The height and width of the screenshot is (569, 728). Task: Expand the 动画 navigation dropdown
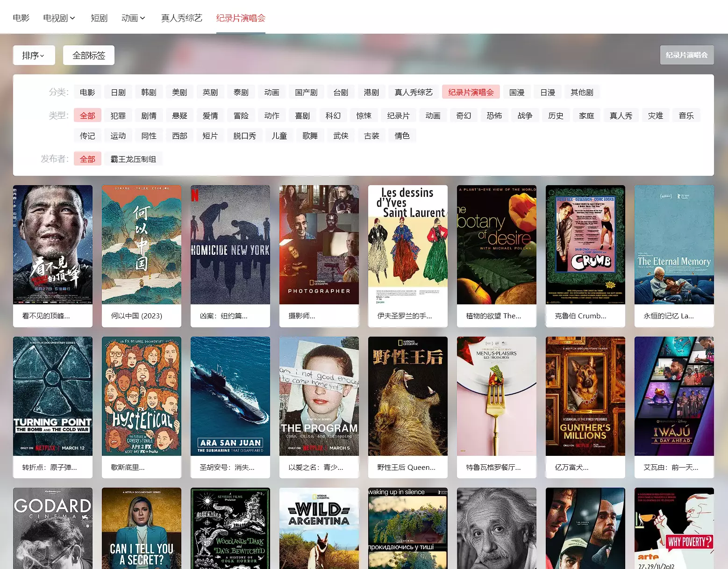click(133, 18)
